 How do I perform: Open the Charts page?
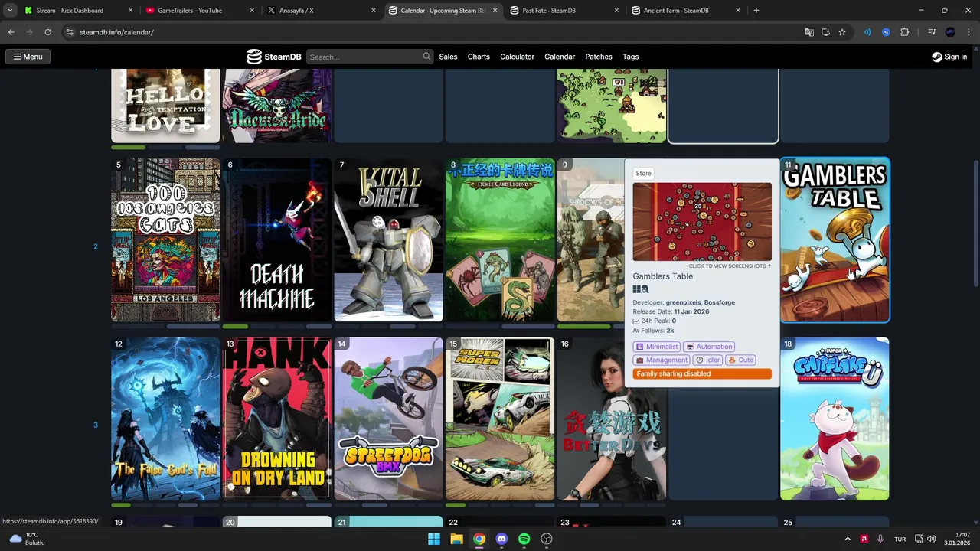click(479, 57)
